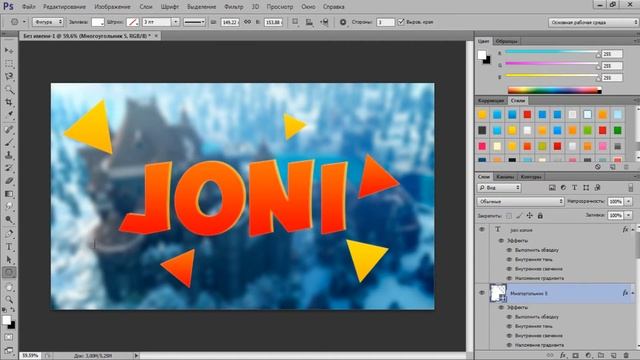640x360 pixels.
Task: Select the Move tool
Action: tap(9, 50)
